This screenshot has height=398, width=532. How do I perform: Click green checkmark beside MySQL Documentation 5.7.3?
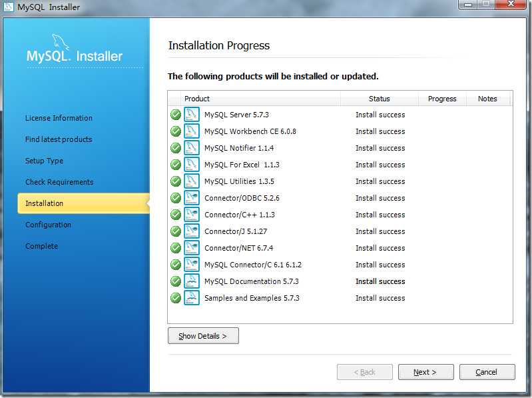point(175,281)
